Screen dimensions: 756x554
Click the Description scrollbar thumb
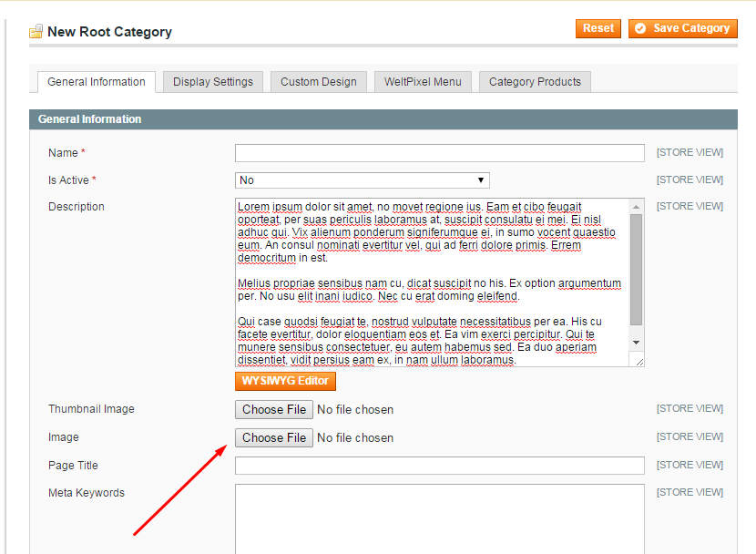637,269
